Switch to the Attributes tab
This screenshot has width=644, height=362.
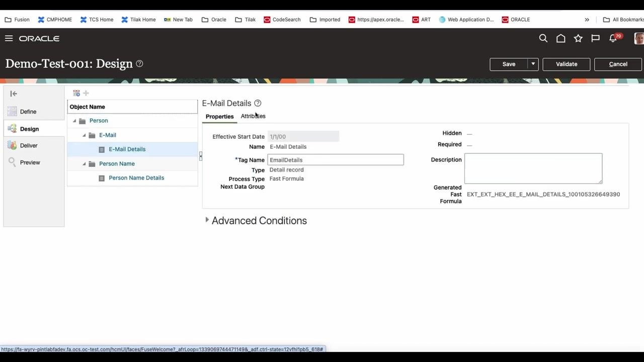tap(253, 116)
